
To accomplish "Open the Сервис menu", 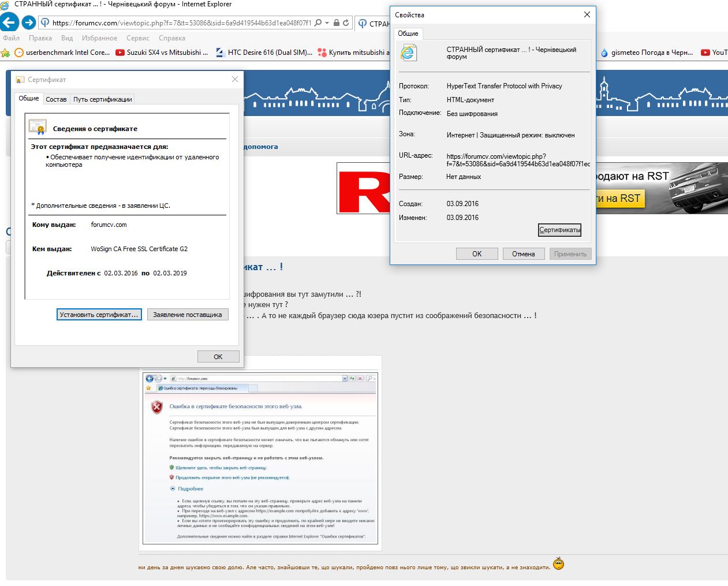I will 138,38.
